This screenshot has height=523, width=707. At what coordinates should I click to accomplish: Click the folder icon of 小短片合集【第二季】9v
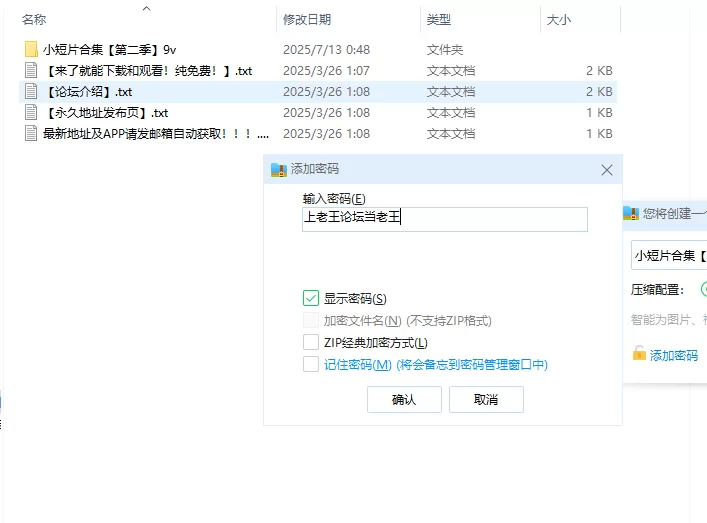(31, 49)
